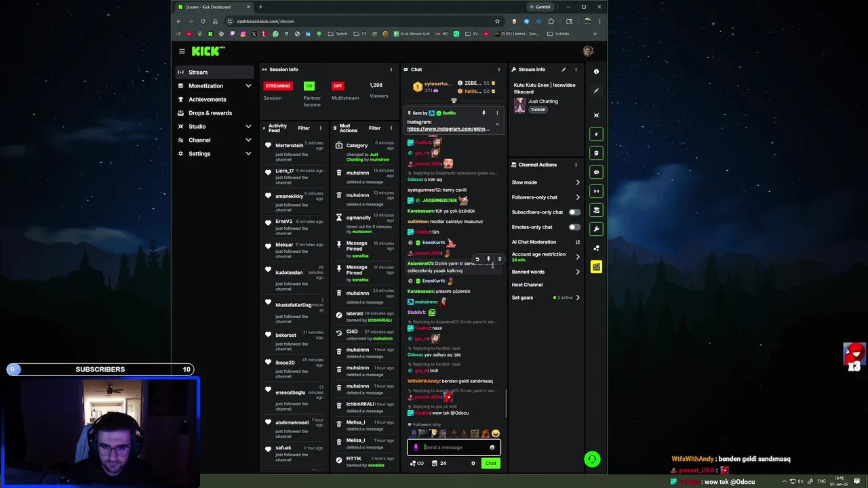Open AI Chat Moderation external link icon
The width and height of the screenshot is (868, 488).
(x=578, y=242)
